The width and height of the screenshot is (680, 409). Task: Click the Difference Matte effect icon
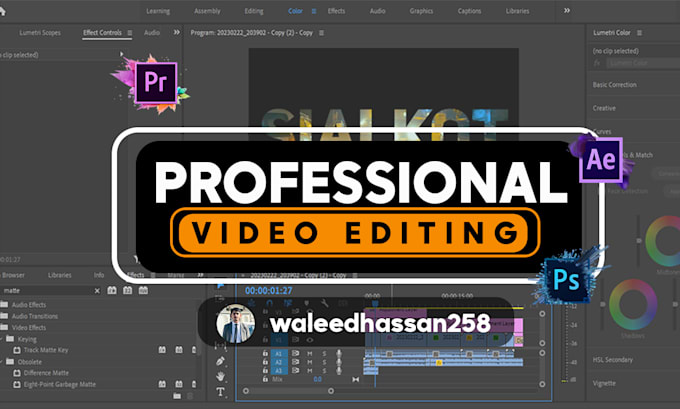tap(17, 373)
